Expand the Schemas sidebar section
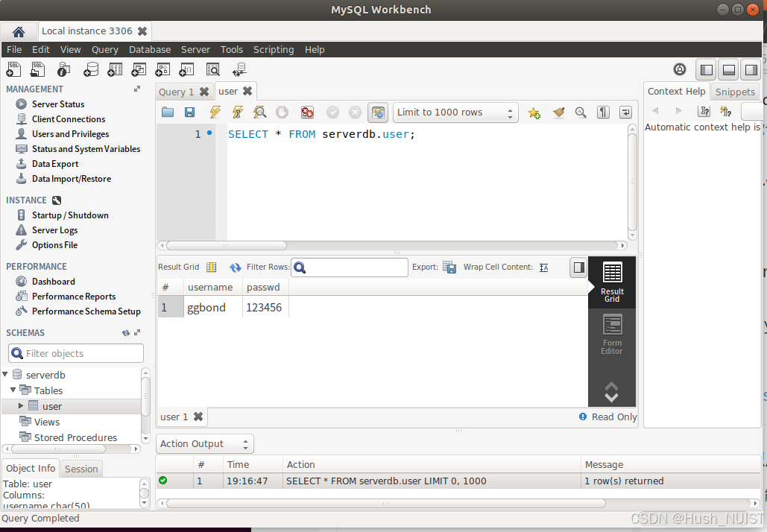The width and height of the screenshot is (767, 532). click(137, 332)
